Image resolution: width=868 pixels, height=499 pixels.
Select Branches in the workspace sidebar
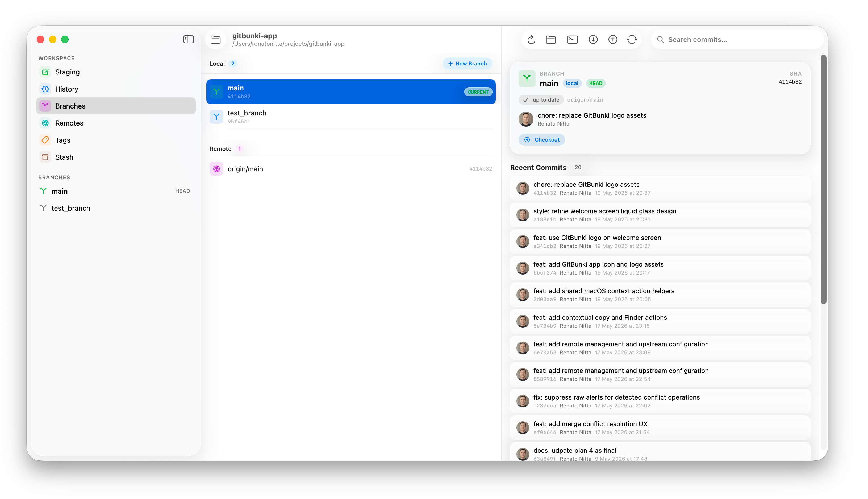116,106
